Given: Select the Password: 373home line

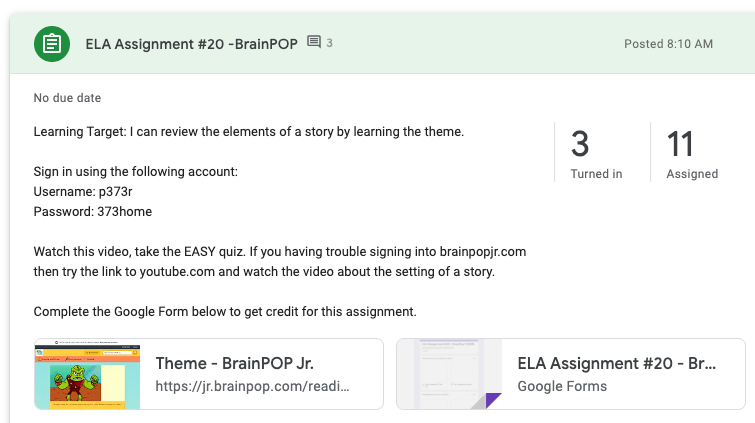Looking at the screenshot, I should click(x=92, y=212).
